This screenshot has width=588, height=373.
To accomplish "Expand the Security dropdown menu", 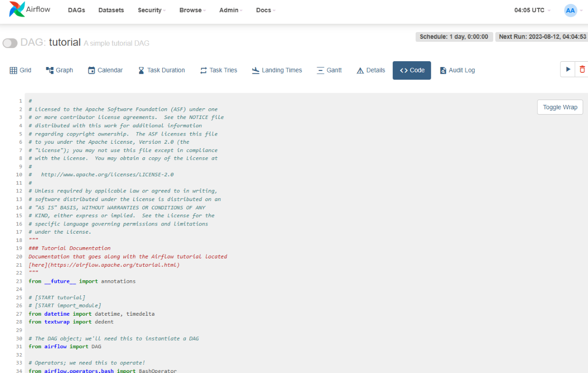I will pyautogui.click(x=151, y=10).
